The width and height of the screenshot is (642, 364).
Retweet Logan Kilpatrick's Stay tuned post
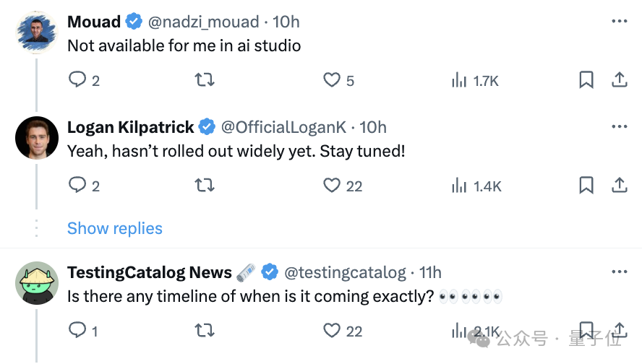point(205,186)
